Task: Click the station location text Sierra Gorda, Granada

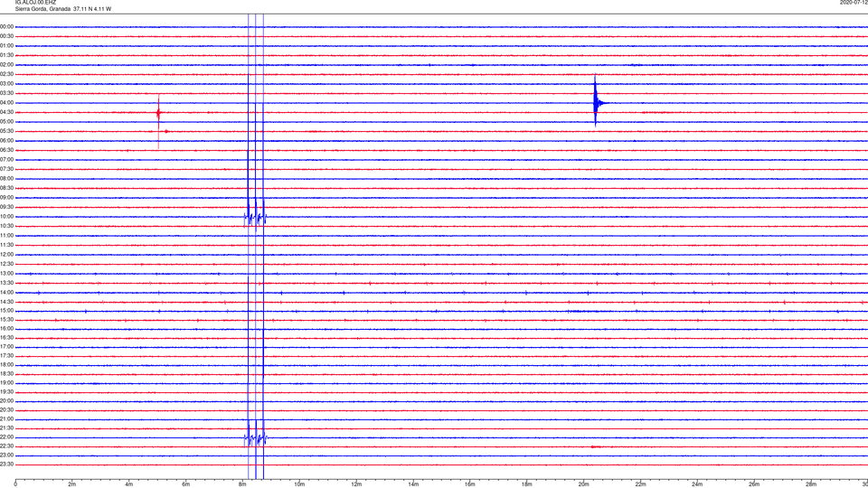Action: 42,9
